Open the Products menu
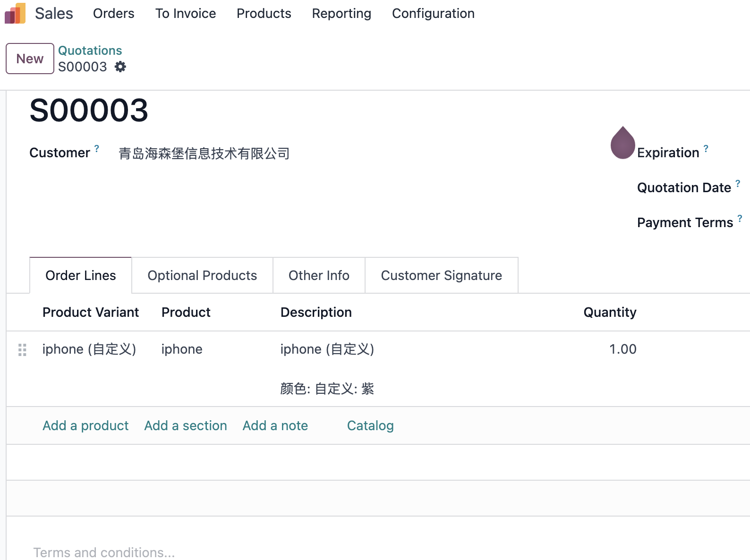 click(264, 13)
